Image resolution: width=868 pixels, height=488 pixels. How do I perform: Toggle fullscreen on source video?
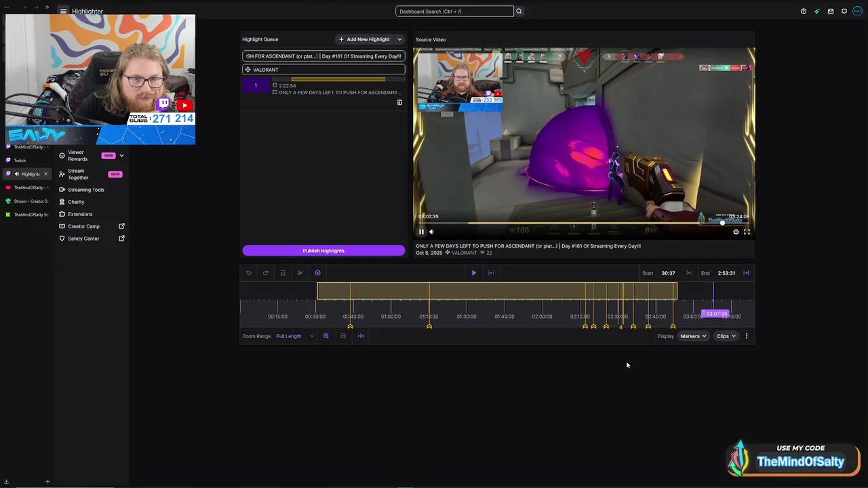(747, 232)
